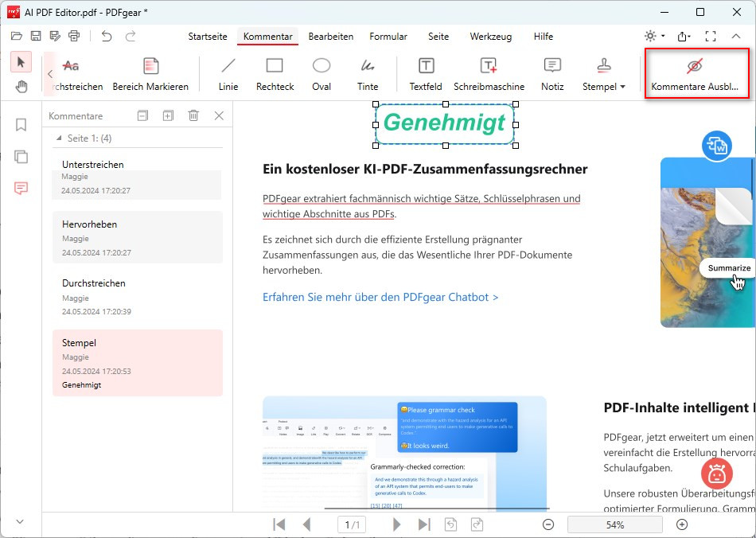Image resolution: width=756 pixels, height=538 pixels.
Task: Insert a Textfeld
Action: pyautogui.click(x=426, y=75)
